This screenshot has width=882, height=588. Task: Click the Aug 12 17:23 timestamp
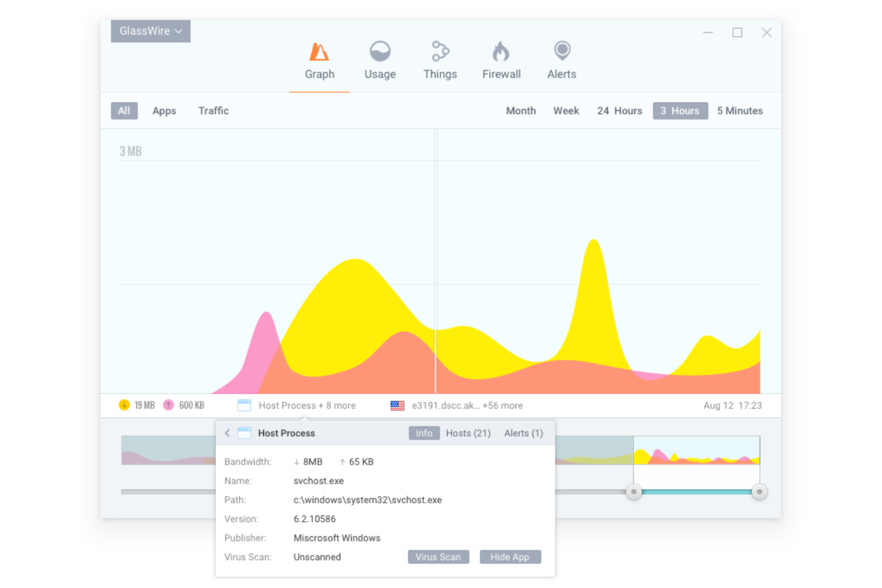(732, 406)
